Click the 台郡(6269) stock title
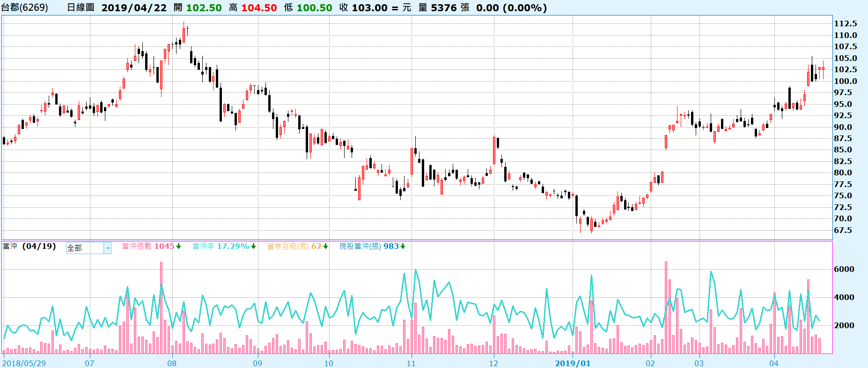868x368 pixels. [24, 8]
